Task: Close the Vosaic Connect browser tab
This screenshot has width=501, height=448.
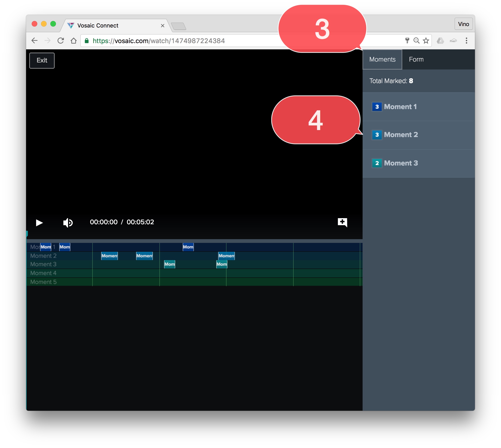Action: pos(162,26)
